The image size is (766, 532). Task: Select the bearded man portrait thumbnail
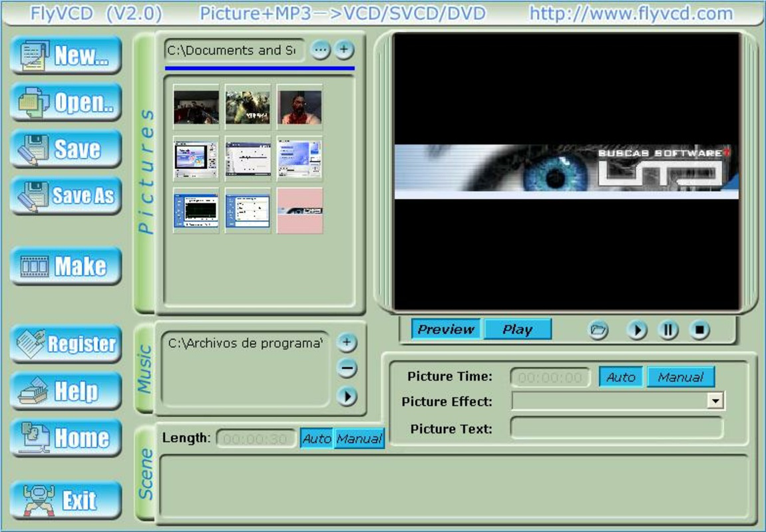click(x=299, y=107)
